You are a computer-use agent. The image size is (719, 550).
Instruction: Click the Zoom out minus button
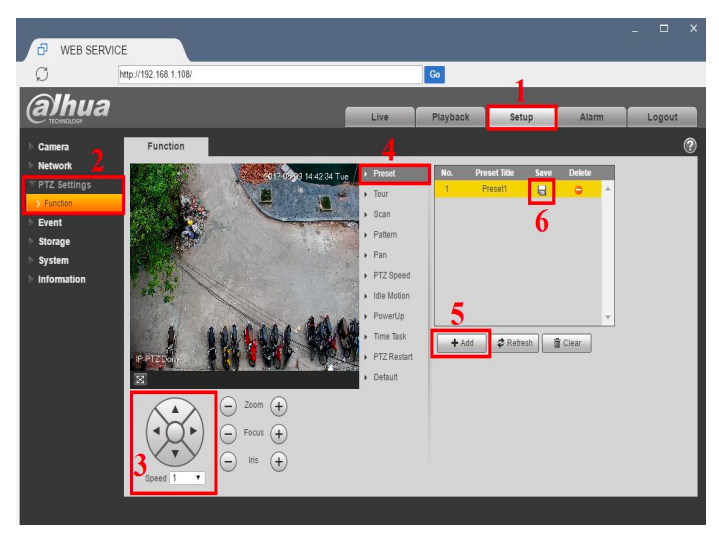pos(228,406)
